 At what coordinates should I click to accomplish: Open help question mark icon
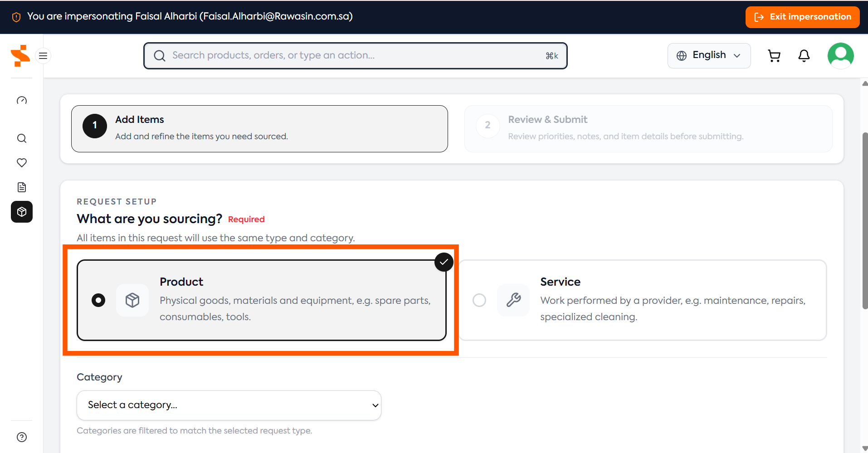[22, 437]
